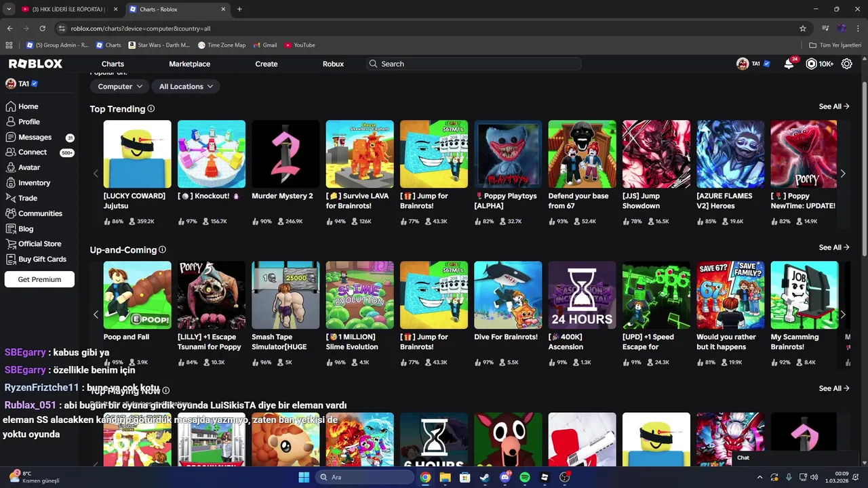
Task: Click the Windows taskbar search box Ara
Action: (365, 477)
